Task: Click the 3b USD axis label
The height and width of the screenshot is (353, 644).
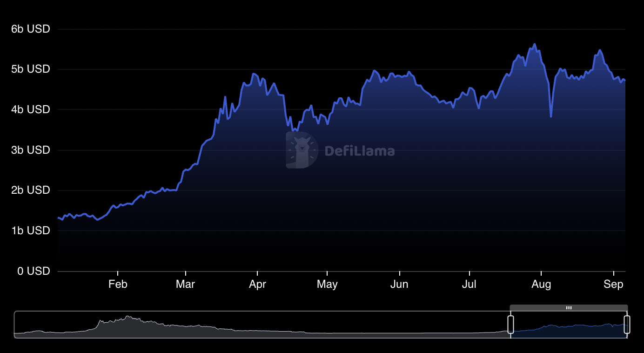Action: pos(30,150)
